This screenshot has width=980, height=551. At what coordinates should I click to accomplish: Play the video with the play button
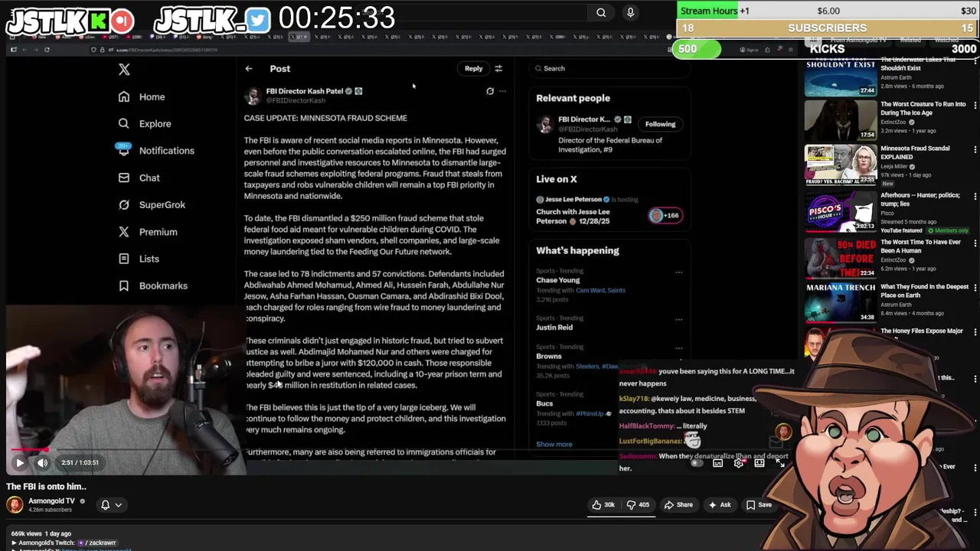click(20, 462)
